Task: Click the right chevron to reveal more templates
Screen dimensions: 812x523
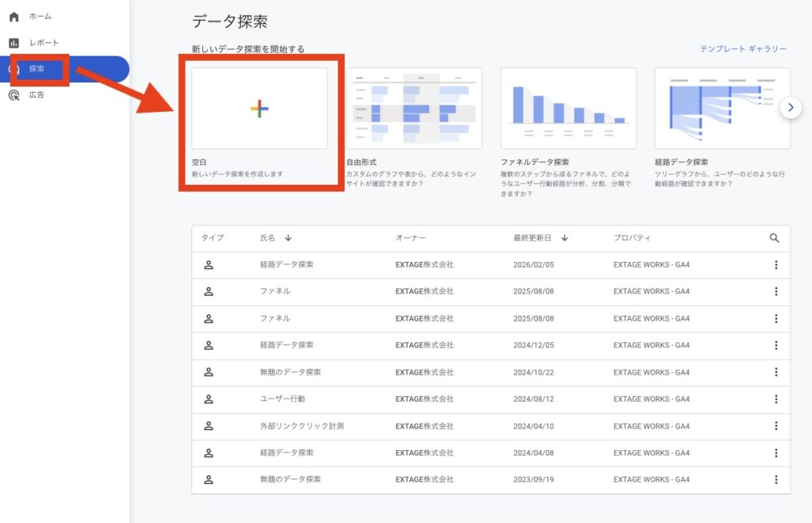Action: tap(791, 107)
